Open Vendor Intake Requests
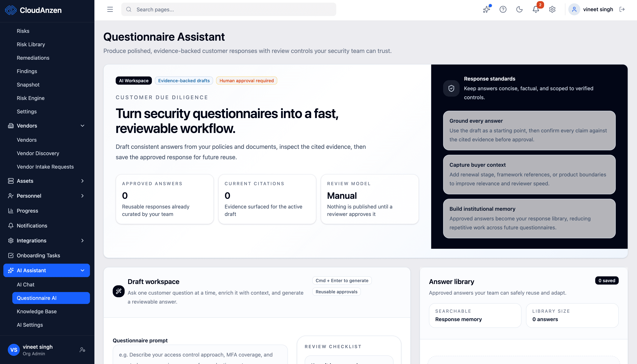 tap(45, 167)
